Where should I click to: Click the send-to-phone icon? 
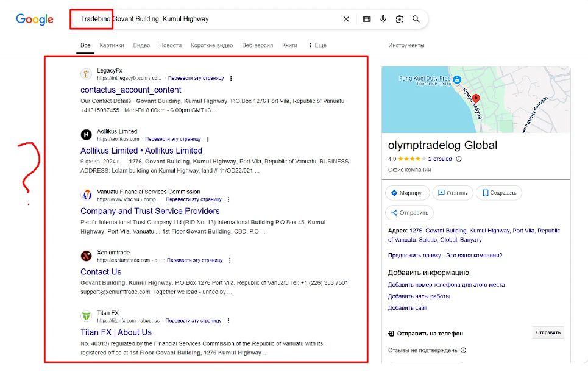(391, 333)
